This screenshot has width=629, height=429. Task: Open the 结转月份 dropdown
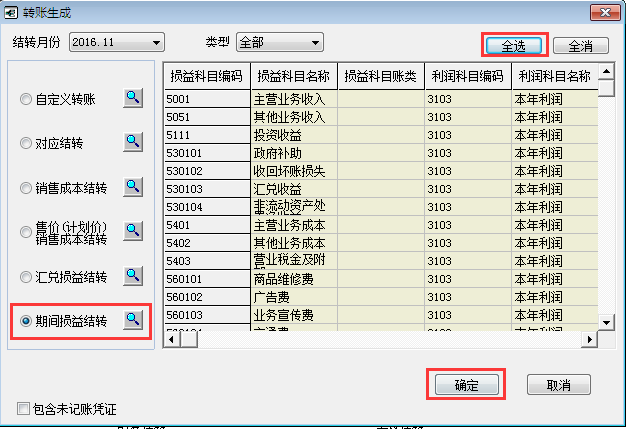(155, 43)
